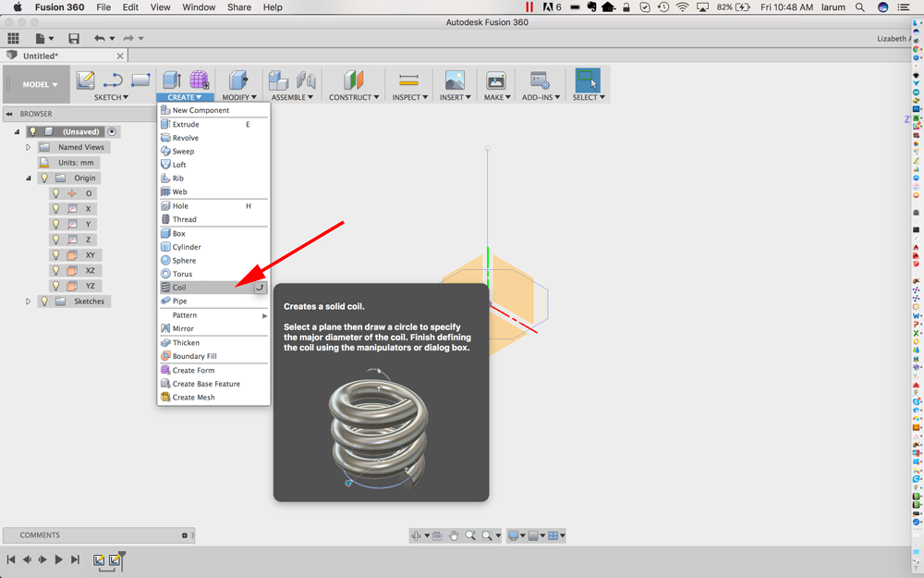Open the macOS View menu
The image size is (924, 578).
click(x=160, y=7)
